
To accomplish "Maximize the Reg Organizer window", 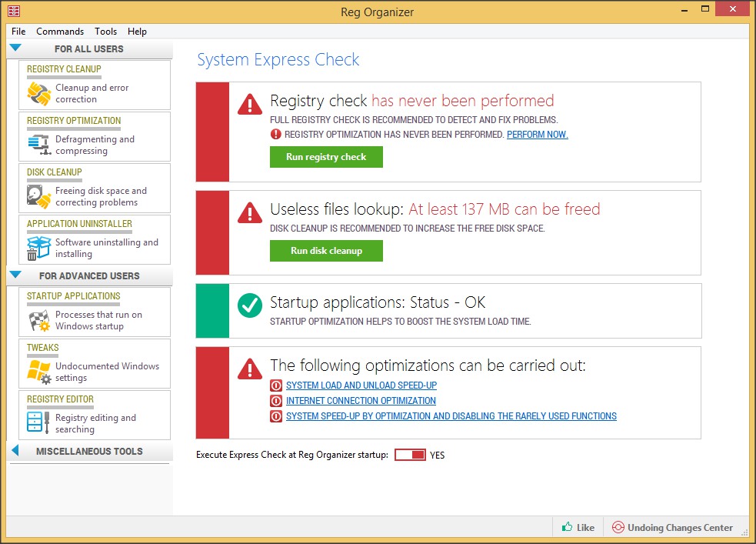I will pos(705,9).
